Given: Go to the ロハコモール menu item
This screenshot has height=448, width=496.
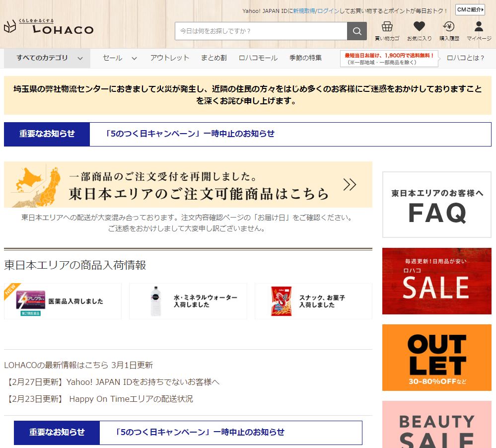Looking at the screenshot, I should tap(258, 58).
